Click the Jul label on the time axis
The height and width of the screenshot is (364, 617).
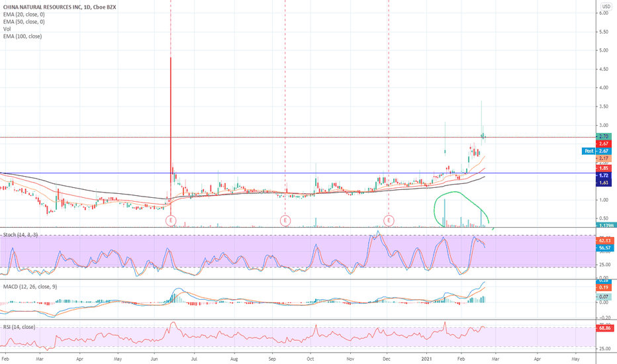(x=193, y=359)
